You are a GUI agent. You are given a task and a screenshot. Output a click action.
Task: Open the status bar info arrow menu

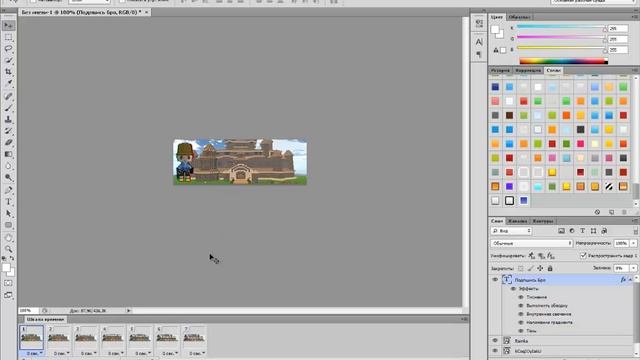129,311
